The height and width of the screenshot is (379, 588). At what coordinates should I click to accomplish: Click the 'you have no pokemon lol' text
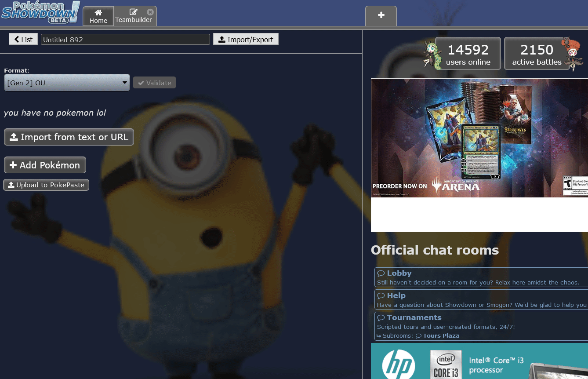[x=55, y=113]
